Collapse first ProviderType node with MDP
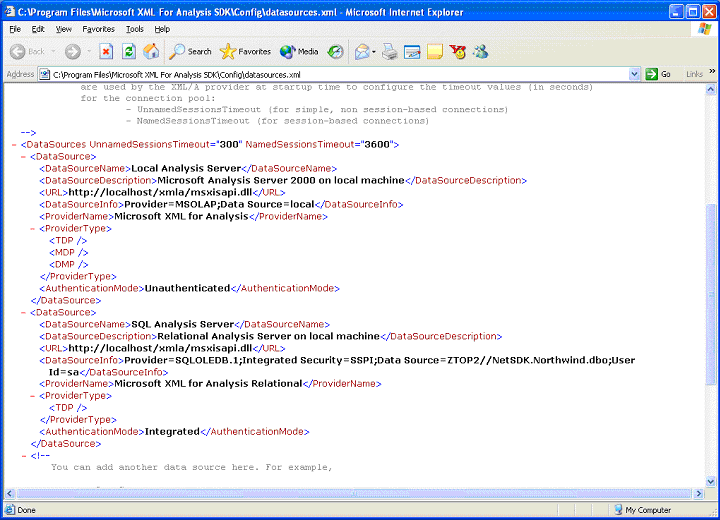The width and height of the screenshot is (720, 520). point(33,228)
